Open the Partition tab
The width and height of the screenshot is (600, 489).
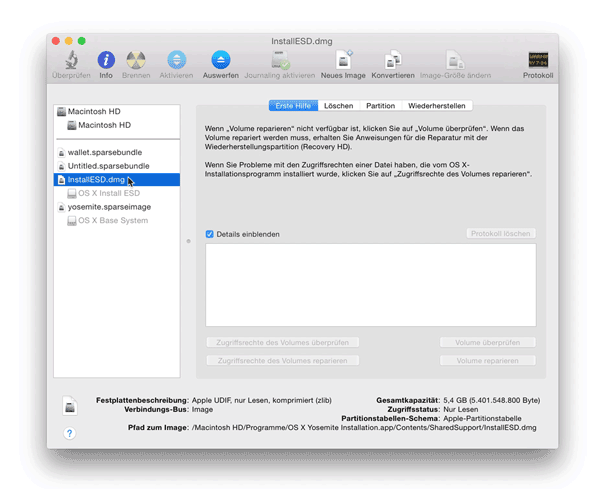pyautogui.click(x=380, y=106)
